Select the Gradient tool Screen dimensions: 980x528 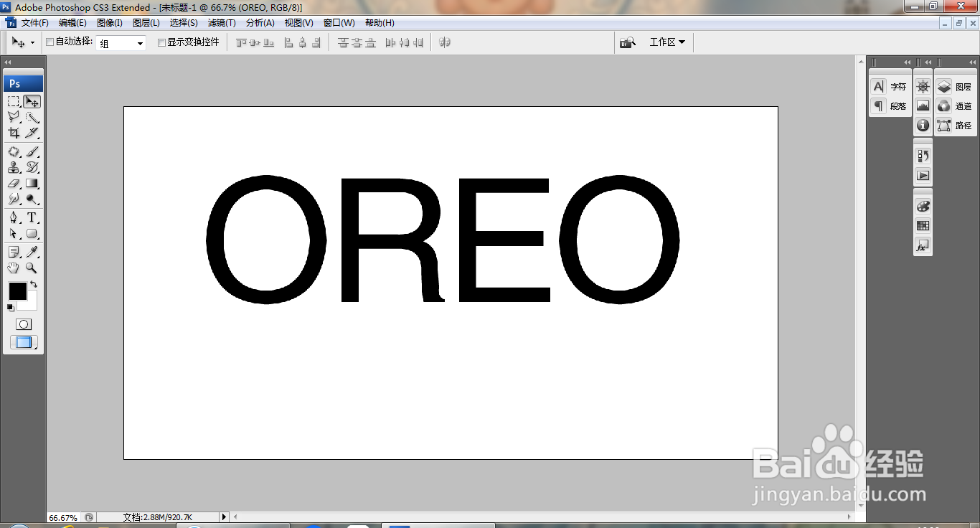(x=32, y=184)
